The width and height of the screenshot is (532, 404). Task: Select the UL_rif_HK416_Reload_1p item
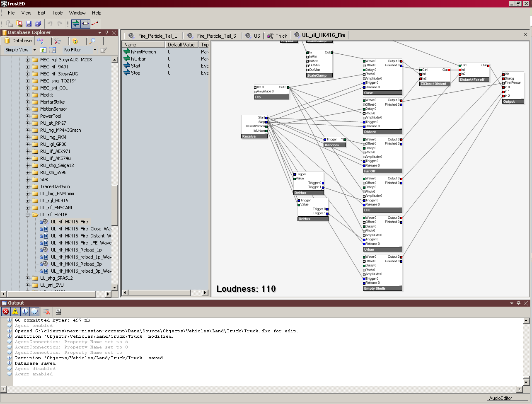tap(76, 250)
